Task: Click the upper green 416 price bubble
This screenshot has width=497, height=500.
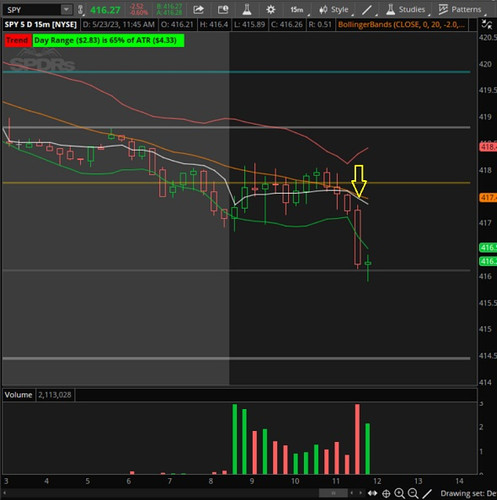Action: [x=488, y=247]
